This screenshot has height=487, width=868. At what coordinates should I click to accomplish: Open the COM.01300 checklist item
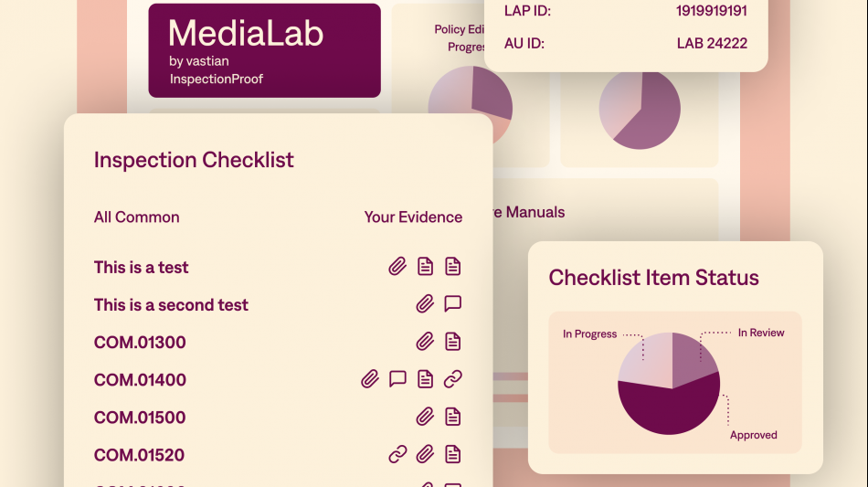[x=140, y=342]
